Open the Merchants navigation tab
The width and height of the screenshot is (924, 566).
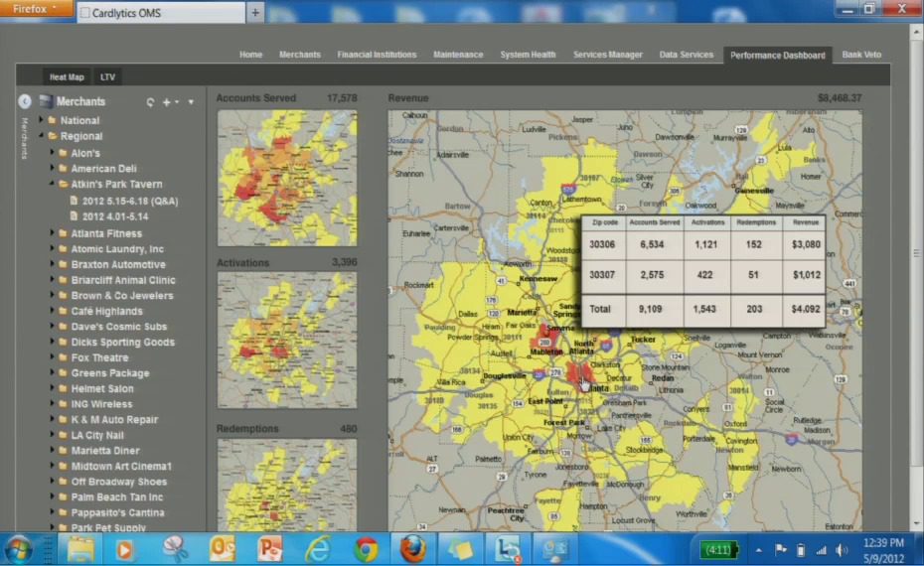pyautogui.click(x=299, y=55)
